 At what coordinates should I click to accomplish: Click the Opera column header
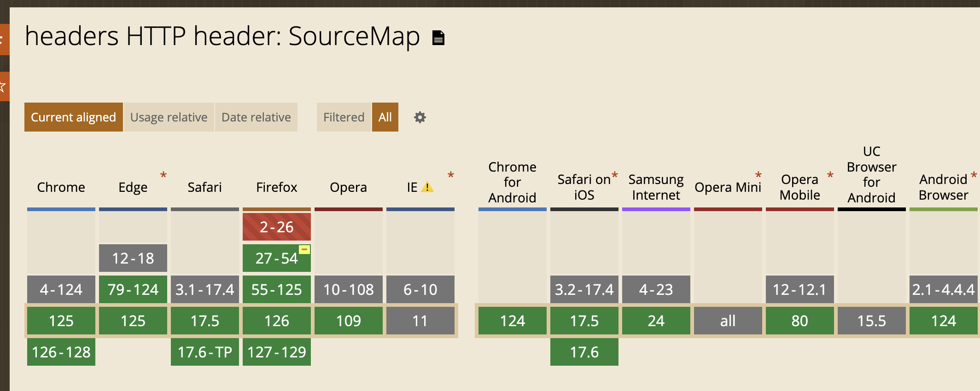(x=349, y=187)
